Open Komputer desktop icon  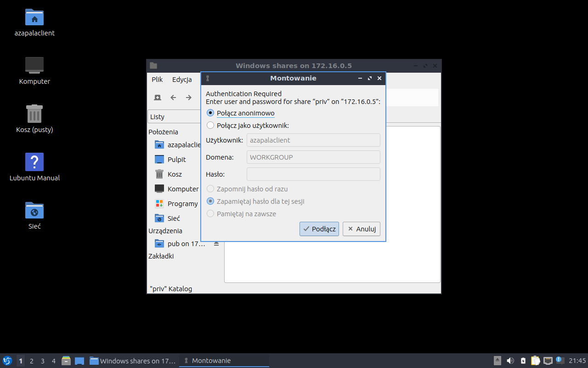[x=34, y=70]
